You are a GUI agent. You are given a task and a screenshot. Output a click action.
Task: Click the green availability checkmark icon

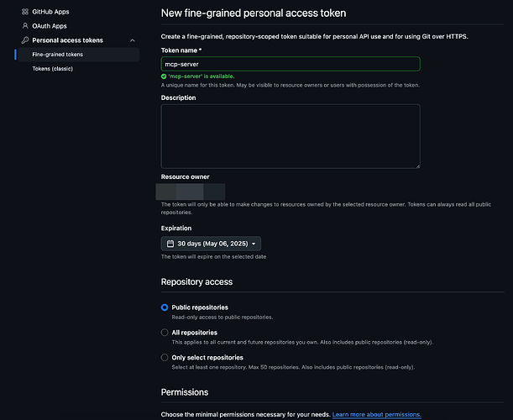[x=164, y=76]
